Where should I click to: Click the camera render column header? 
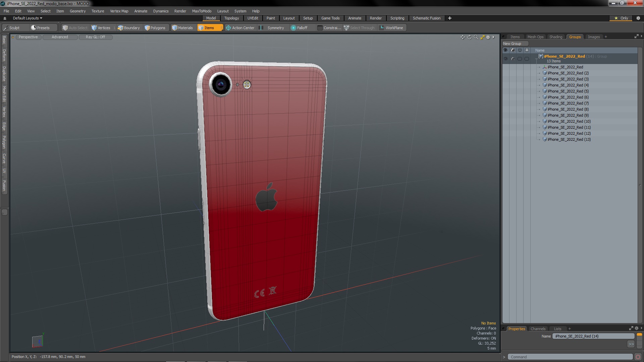(513, 50)
